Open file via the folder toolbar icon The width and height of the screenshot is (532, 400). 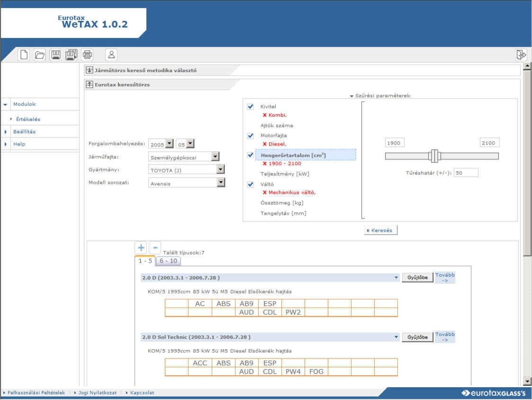pyautogui.click(x=40, y=55)
